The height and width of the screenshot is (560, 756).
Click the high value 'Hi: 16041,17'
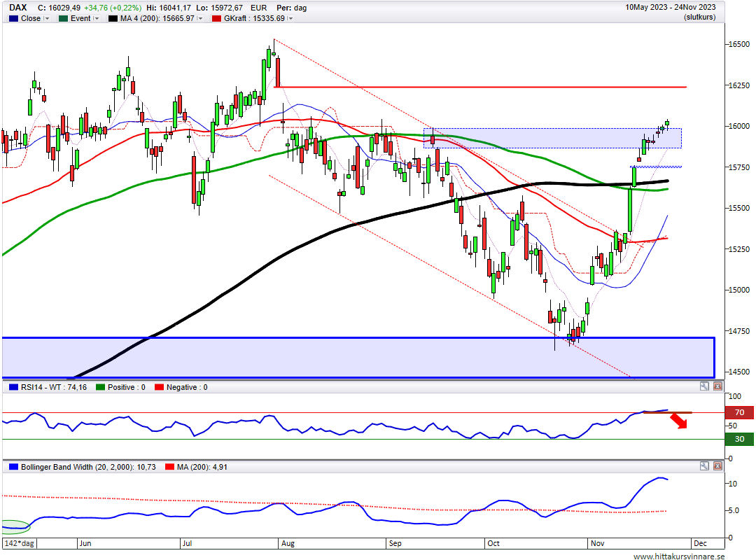pyautogui.click(x=168, y=8)
